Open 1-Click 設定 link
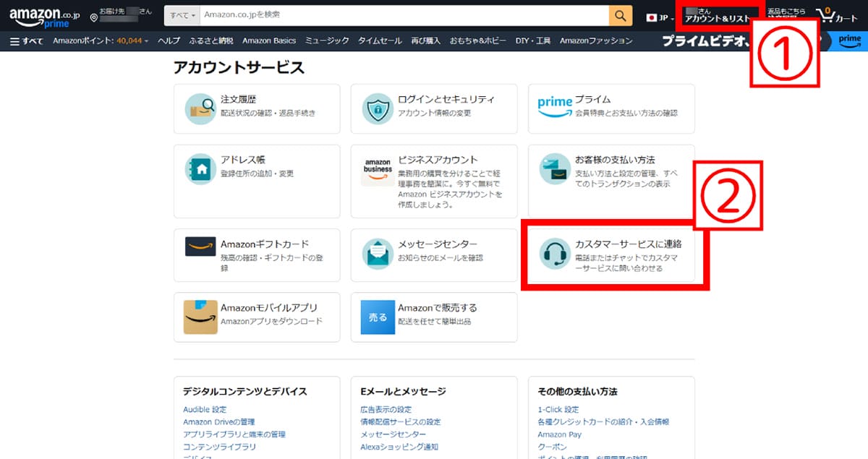This screenshot has height=459, width=868. [558, 409]
